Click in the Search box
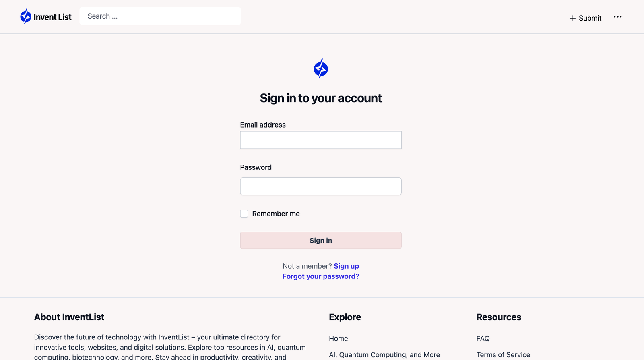The height and width of the screenshot is (360, 644). (x=160, y=16)
